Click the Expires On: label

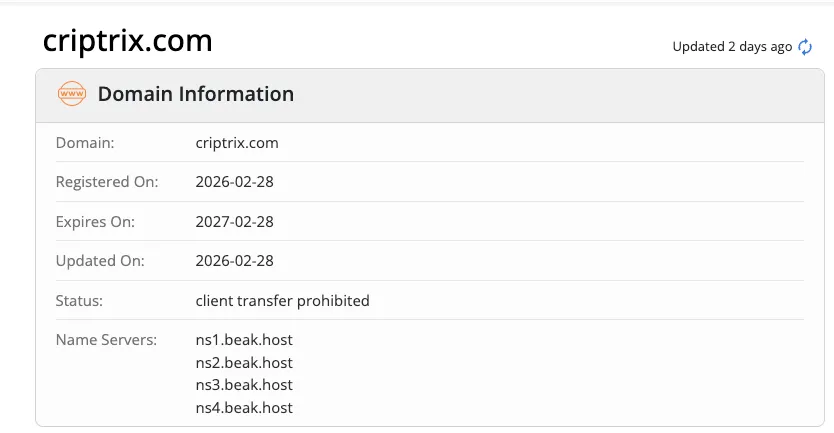(95, 222)
